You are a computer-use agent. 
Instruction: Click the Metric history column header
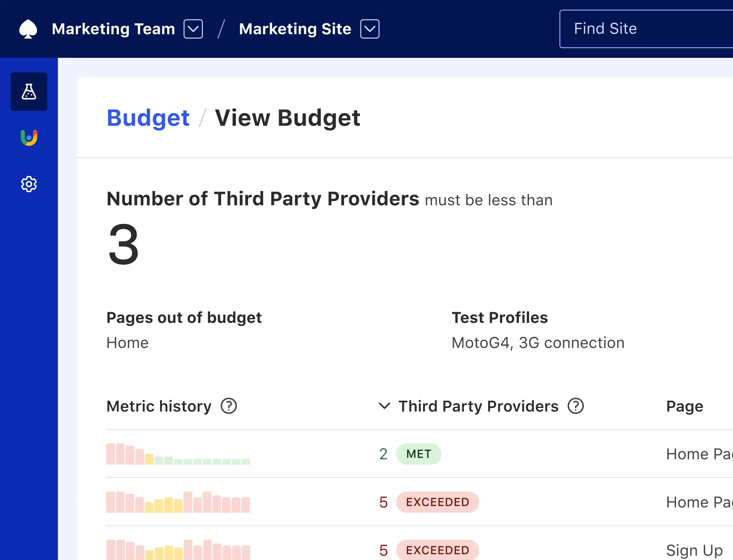[x=159, y=406]
